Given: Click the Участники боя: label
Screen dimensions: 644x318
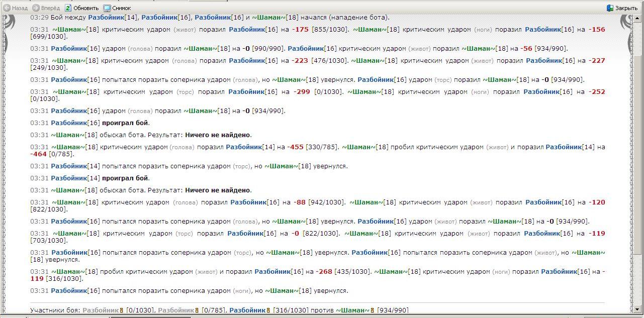Looking at the screenshot, I should 55,310.
